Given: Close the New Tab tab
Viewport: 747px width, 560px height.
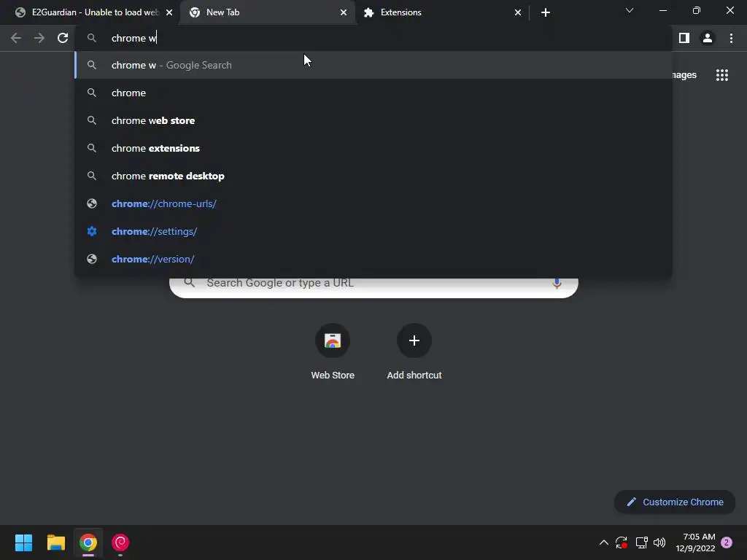Looking at the screenshot, I should [344, 12].
